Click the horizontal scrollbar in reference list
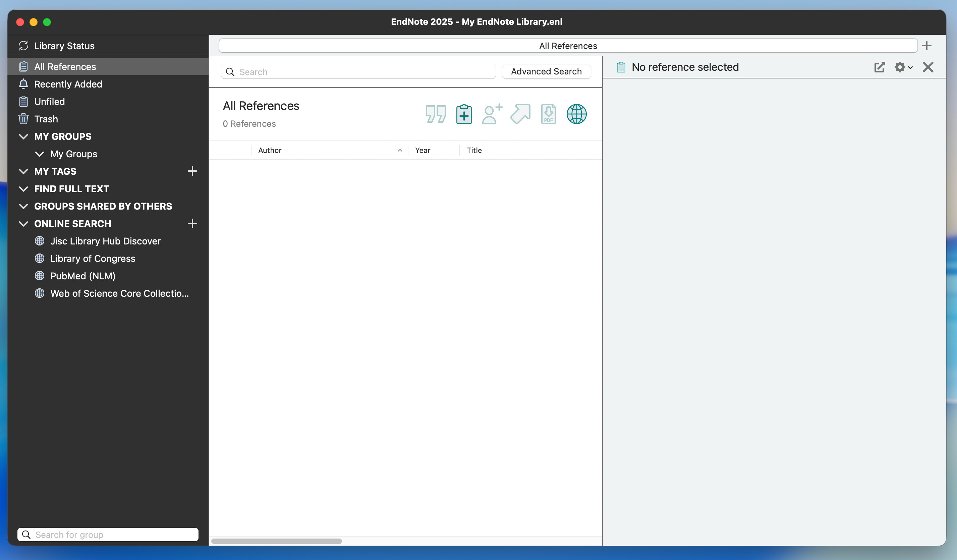This screenshot has width=957, height=560. pos(276,541)
